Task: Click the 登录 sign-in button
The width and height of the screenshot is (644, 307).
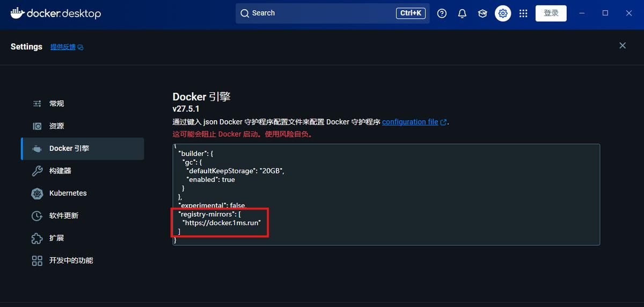Action: click(x=551, y=13)
